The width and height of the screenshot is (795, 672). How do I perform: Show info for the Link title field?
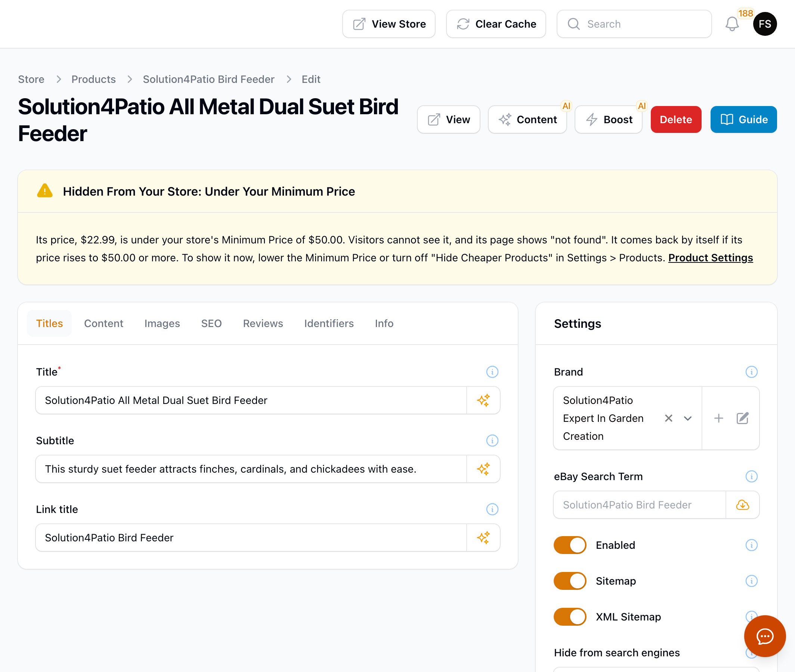click(492, 509)
